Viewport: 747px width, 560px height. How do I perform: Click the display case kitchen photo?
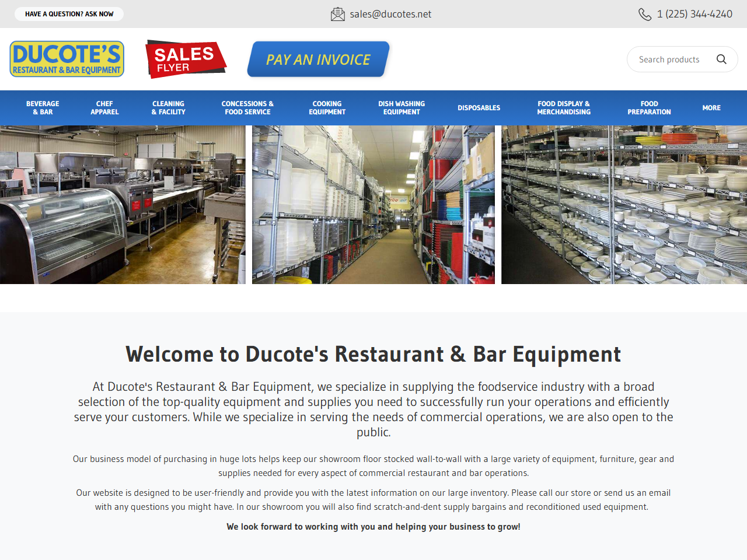click(x=123, y=205)
